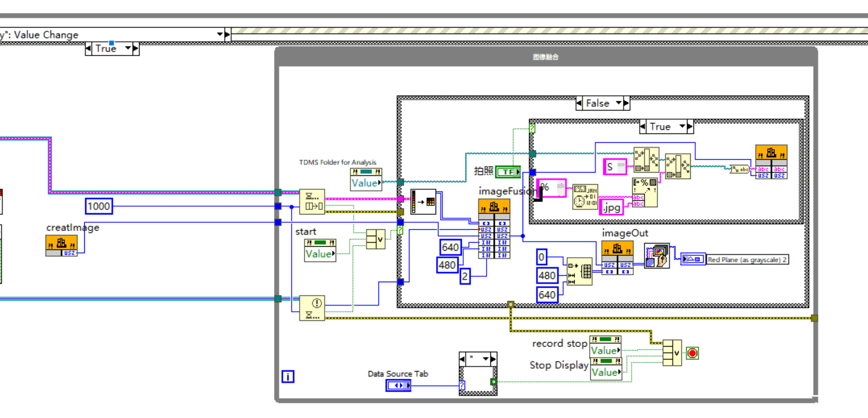Click inside the 1000 numeric constant
Screen dimensions: 868x418
99,206
